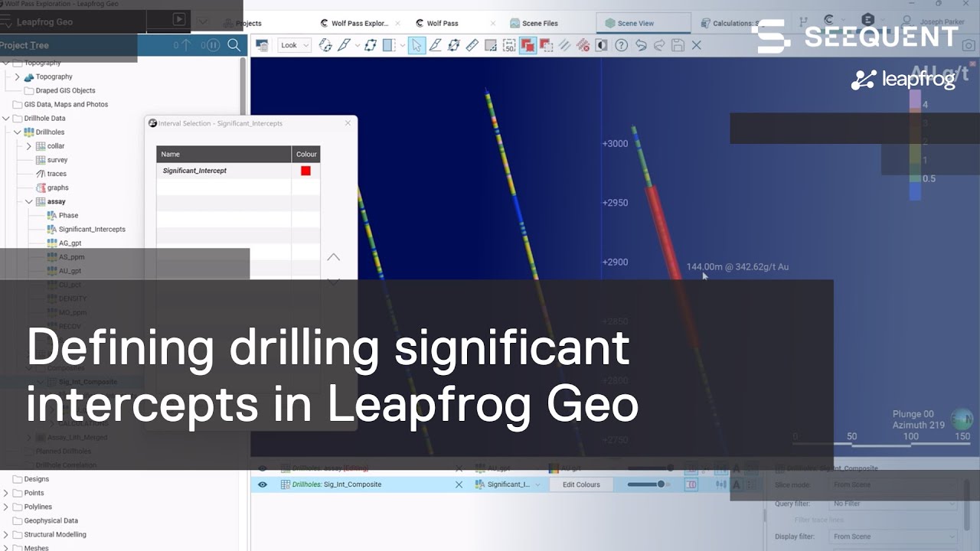Select Significant_Intercepts under assay
980x551 pixels.
coord(92,230)
